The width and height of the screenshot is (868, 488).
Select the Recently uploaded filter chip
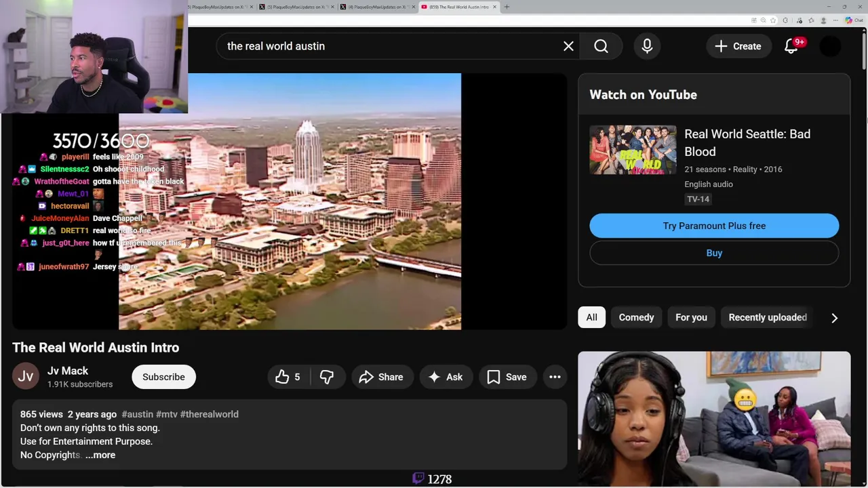768,317
